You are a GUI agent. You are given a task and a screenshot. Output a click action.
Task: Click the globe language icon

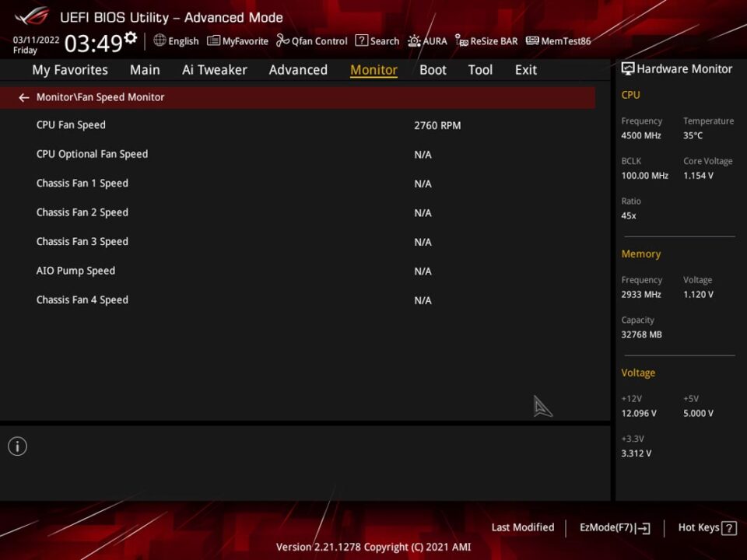click(160, 40)
